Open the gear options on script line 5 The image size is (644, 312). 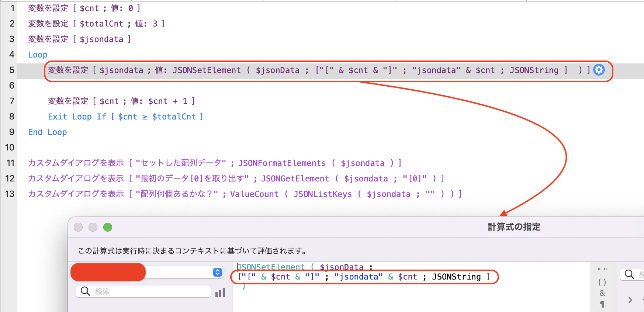pyautogui.click(x=599, y=70)
